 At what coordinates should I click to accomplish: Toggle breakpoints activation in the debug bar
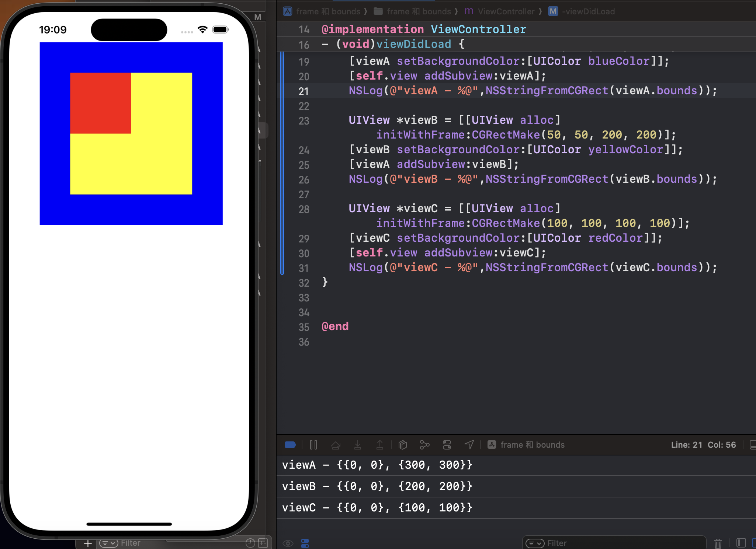(290, 445)
